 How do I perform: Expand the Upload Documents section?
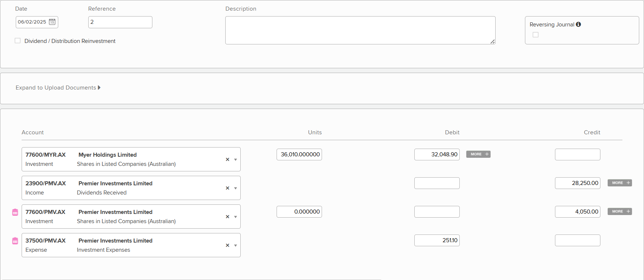point(58,88)
